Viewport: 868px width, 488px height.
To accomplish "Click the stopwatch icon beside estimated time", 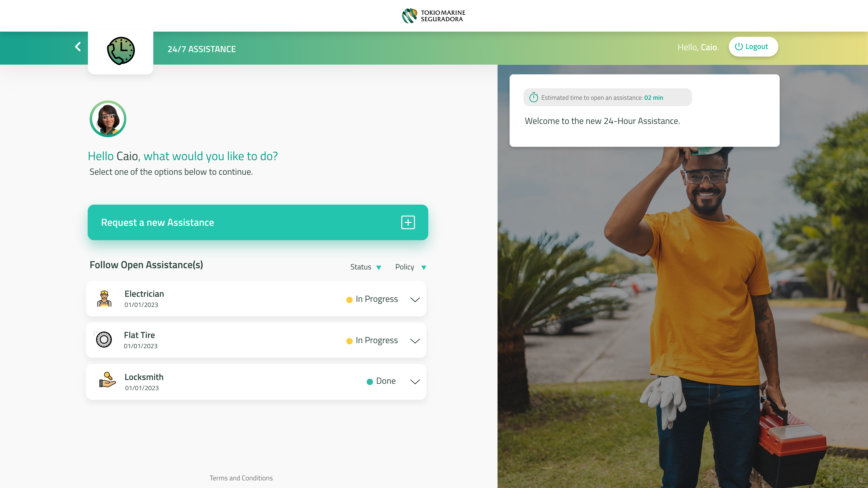I will pos(533,97).
